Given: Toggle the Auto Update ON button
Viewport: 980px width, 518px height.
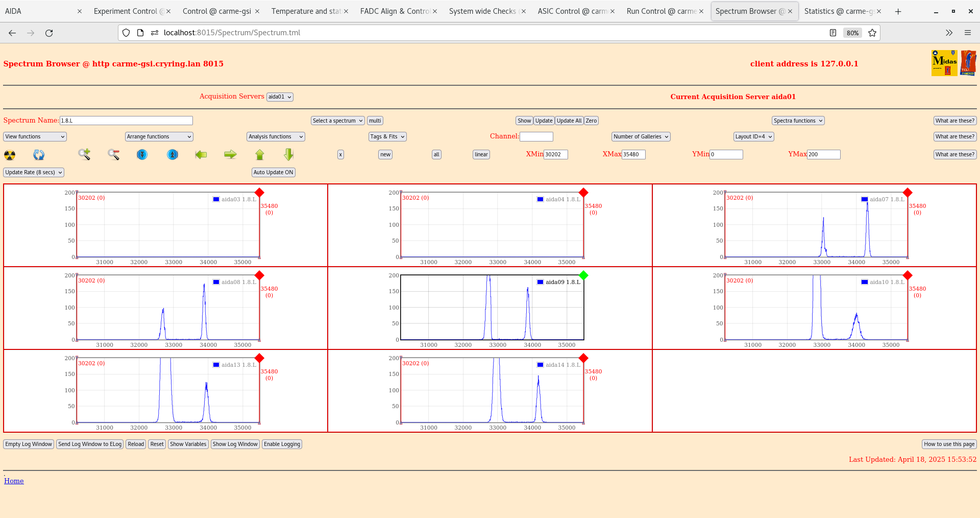Looking at the screenshot, I should coord(274,173).
